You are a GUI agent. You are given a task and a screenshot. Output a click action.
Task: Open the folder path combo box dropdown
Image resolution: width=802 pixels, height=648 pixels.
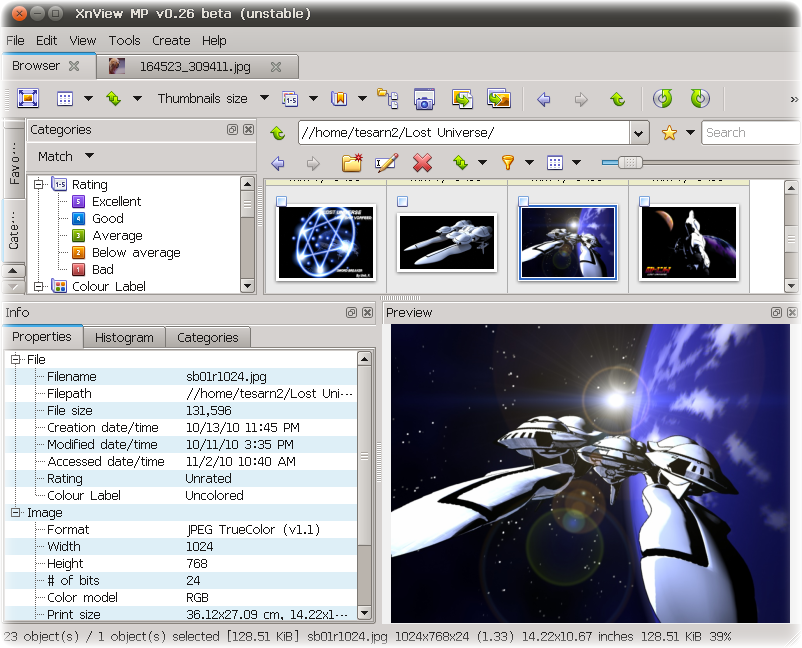pyautogui.click(x=640, y=133)
